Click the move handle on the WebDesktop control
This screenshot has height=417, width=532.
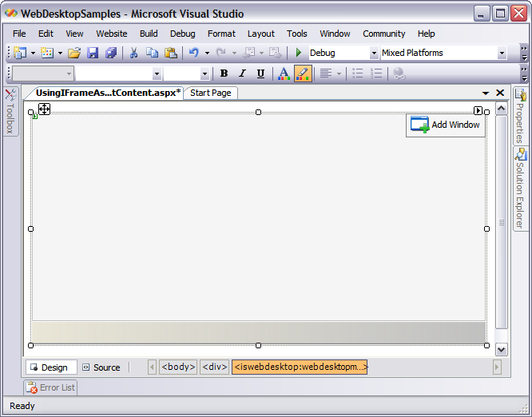pos(44,109)
